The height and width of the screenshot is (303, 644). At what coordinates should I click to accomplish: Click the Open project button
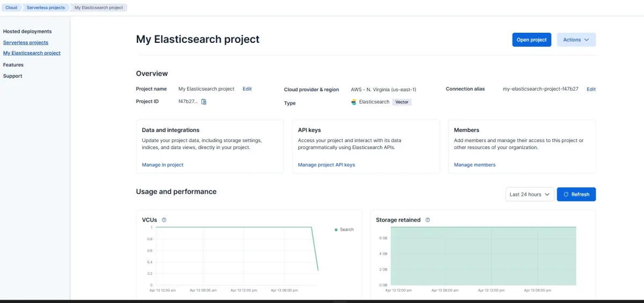click(x=531, y=40)
